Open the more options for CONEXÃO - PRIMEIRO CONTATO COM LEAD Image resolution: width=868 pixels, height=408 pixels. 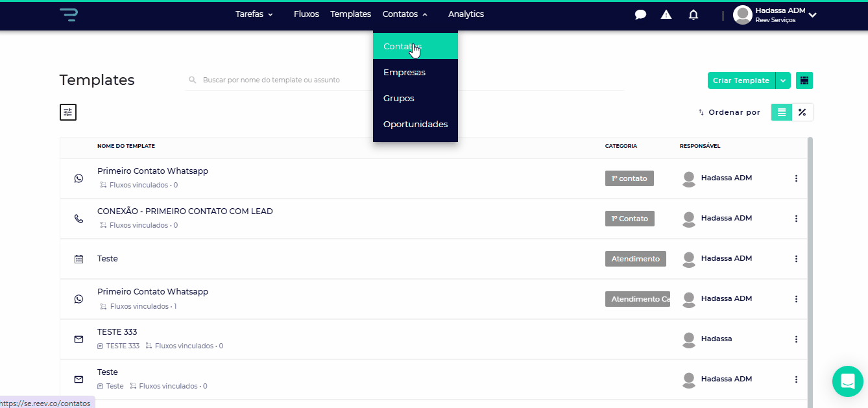[796, 219]
